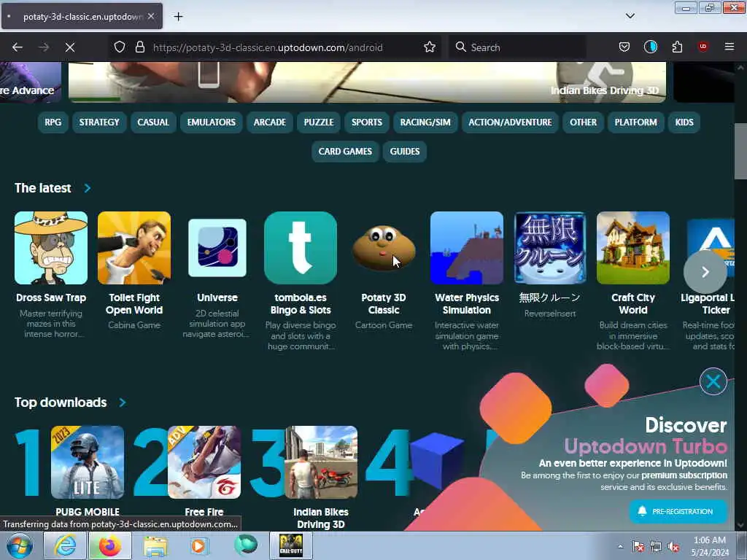Open the tombola.es Bingo & Slots icon
This screenshot has width=747, height=560.
pos(300,248)
